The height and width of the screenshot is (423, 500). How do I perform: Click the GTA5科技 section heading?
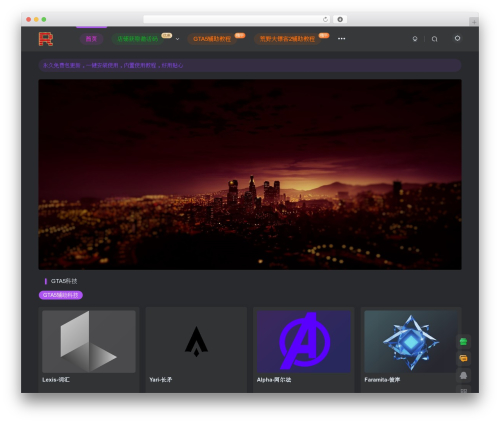tap(64, 281)
